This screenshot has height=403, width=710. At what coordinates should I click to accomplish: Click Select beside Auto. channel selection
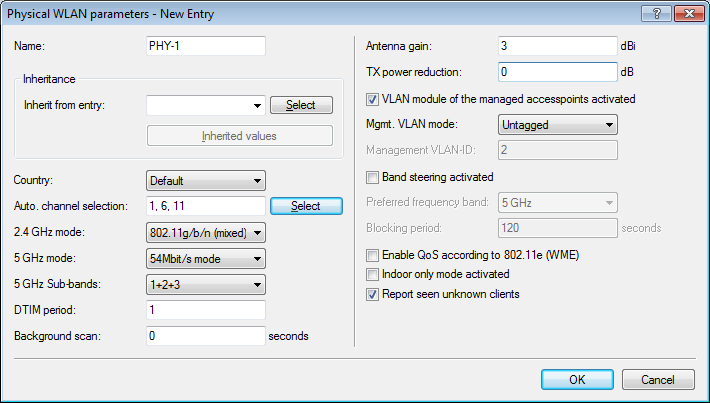tap(306, 206)
